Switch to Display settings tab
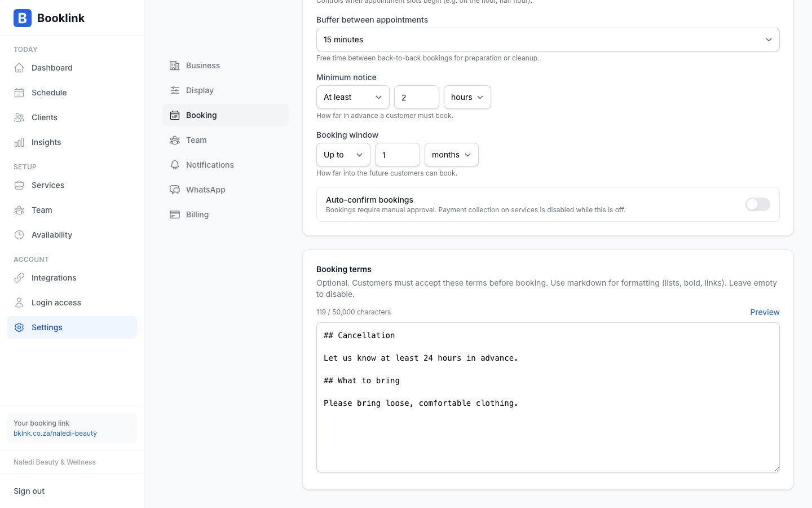Viewport: 812px width, 508px height. (226, 90)
